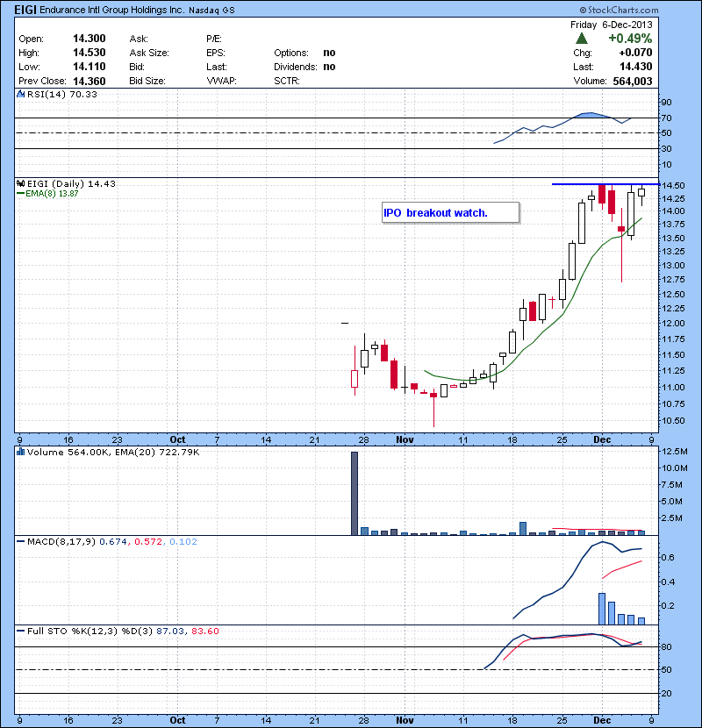This screenshot has width=702, height=728.
Task: Click the Prev Close value 14.360
Action: tap(90, 81)
